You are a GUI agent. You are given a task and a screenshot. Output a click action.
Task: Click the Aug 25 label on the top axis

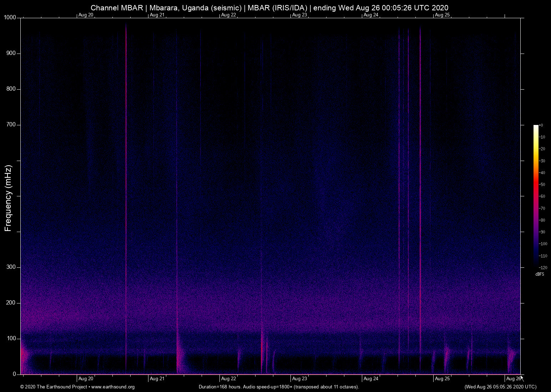442,15
